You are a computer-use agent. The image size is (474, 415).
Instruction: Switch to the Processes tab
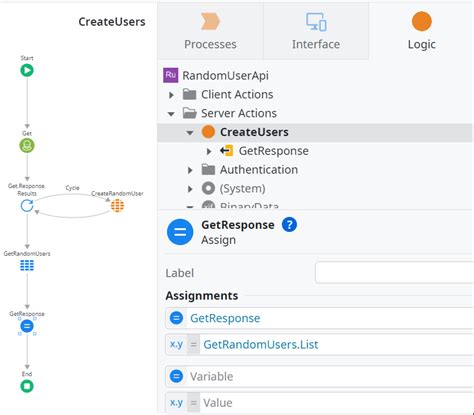[x=210, y=31]
